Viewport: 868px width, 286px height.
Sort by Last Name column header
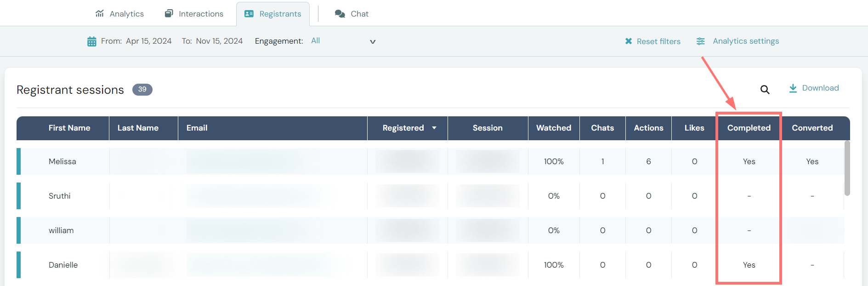coord(138,128)
